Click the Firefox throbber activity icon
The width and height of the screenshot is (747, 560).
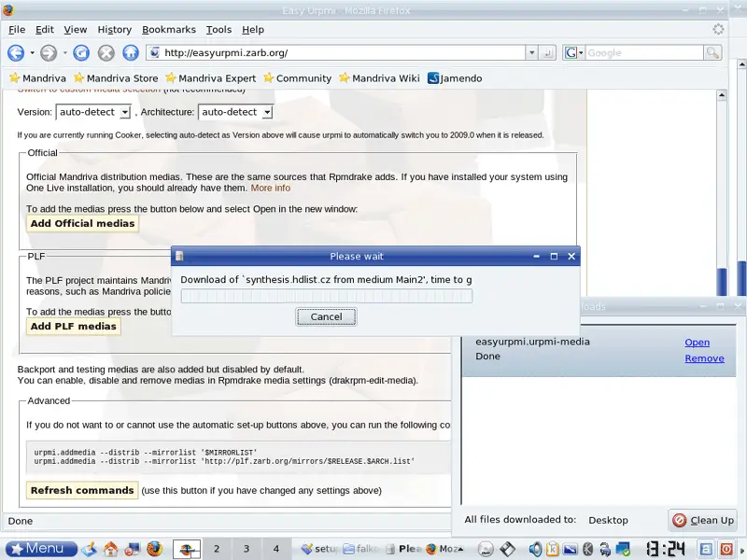click(718, 30)
